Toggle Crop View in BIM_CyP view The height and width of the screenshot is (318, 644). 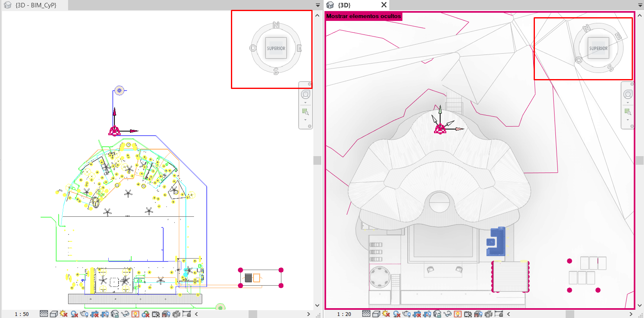pyautogui.click(x=94, y=314)
